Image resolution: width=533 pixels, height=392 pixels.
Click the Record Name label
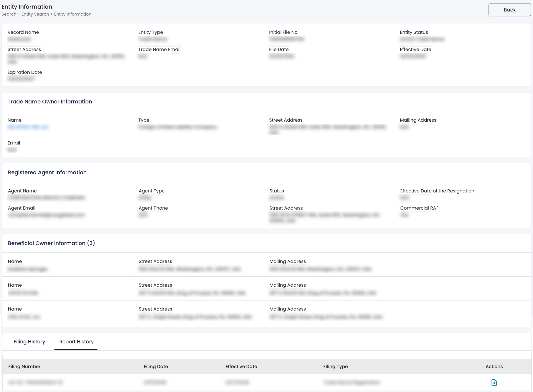point(23,32)
